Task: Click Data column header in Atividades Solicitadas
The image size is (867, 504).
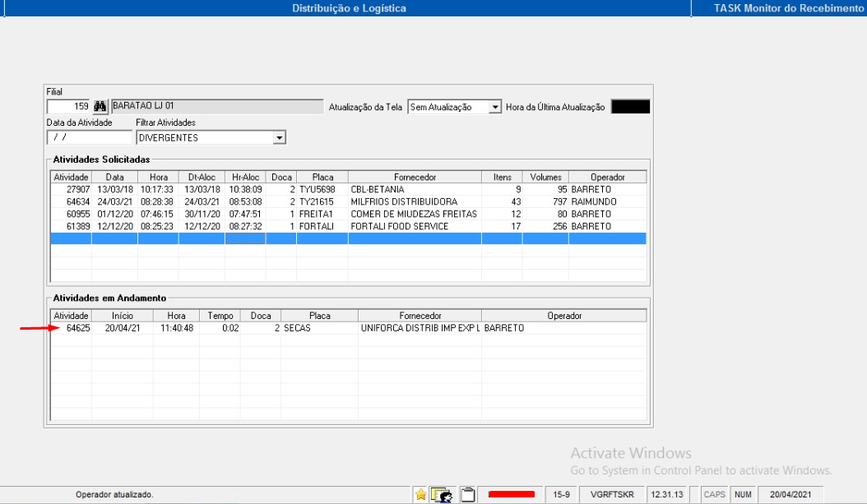Action: click(x=114, y=178)
